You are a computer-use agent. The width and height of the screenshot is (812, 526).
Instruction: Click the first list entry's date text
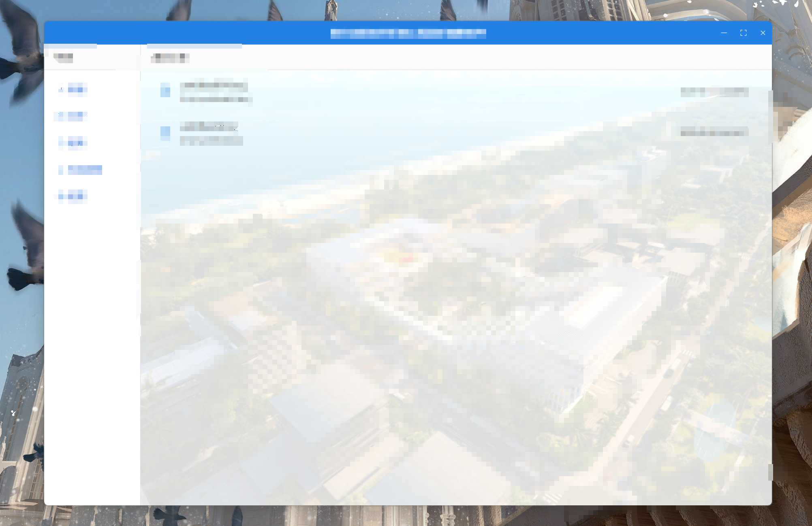pos(714,92)
